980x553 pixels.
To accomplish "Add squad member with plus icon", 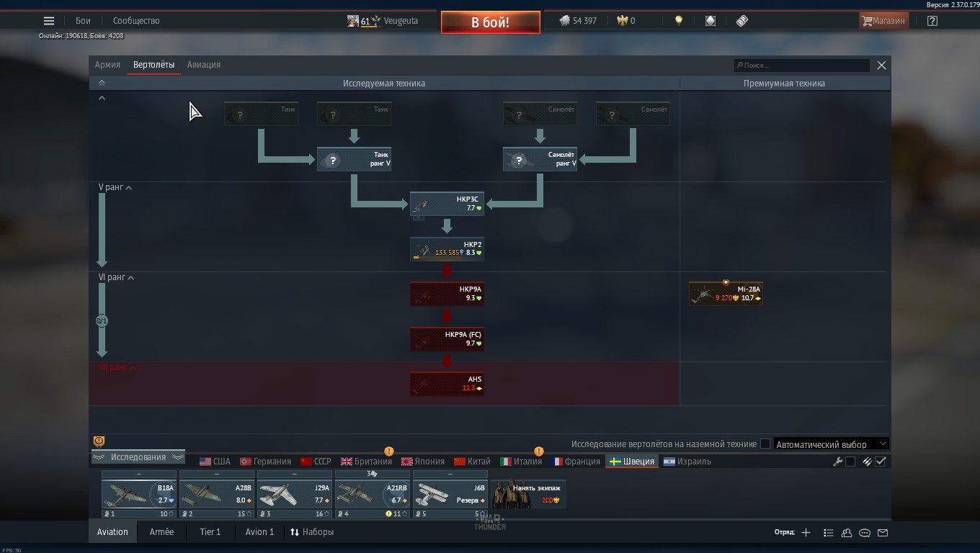I will [x=806, y=533].
